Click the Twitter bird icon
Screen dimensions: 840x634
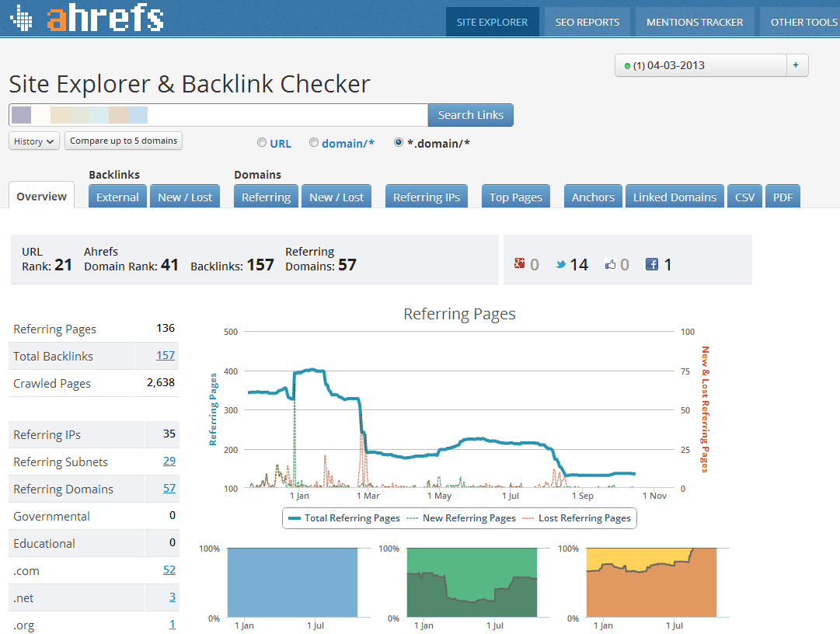pyautogui.click(x=560, y=264)
